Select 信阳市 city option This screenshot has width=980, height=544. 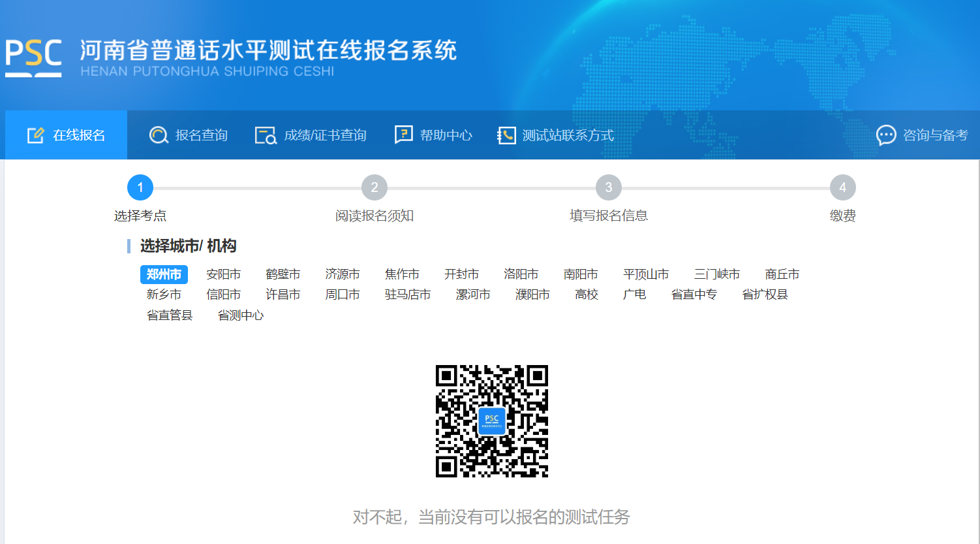coord(223,295)
